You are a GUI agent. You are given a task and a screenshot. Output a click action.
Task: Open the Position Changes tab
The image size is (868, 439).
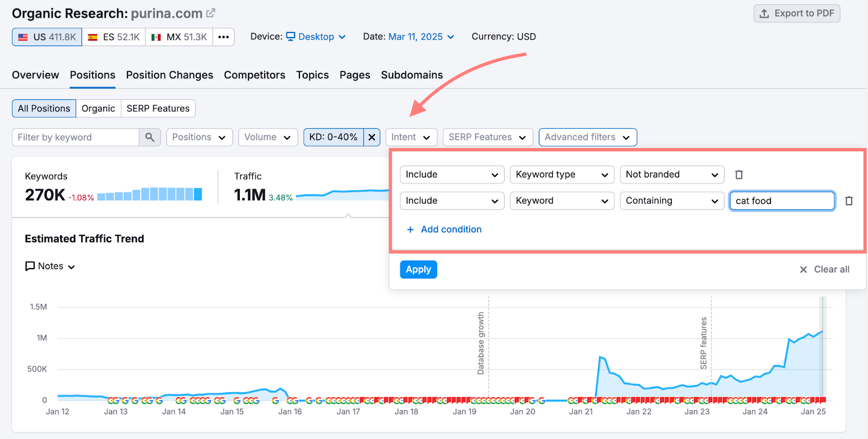tap(169, 75)
